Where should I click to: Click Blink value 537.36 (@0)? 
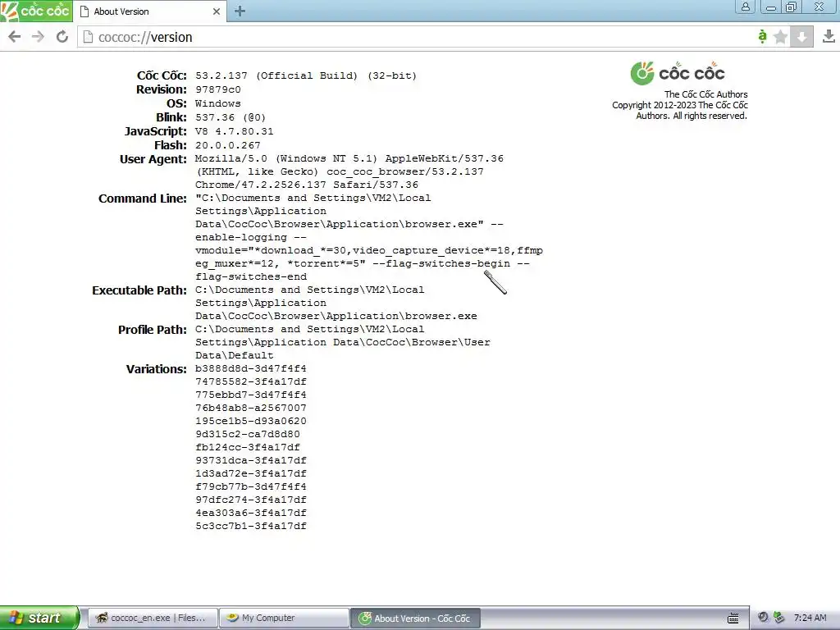(x=231, y=117)
